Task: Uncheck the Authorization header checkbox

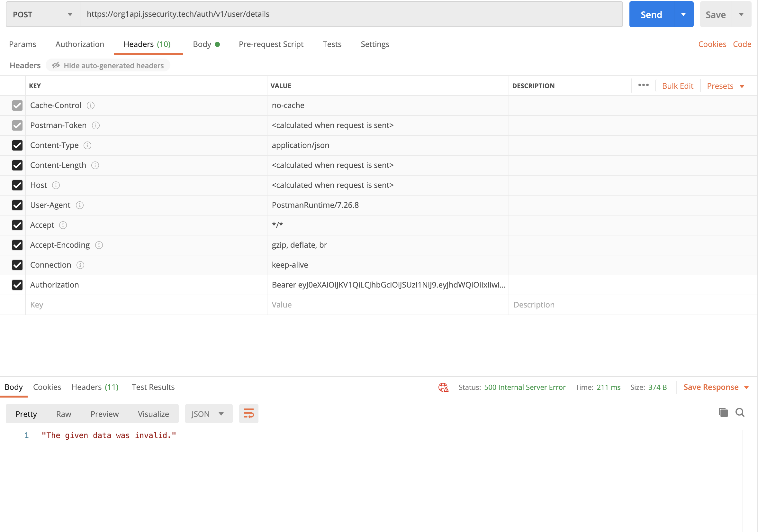Action: pyautogui.click(x=17, y=285)
